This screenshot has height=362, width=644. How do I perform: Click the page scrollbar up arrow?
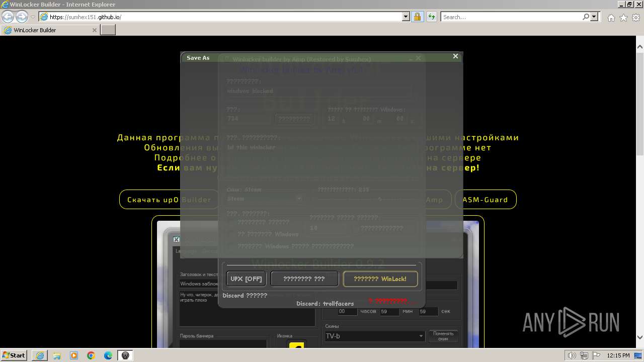coord(639,46)
